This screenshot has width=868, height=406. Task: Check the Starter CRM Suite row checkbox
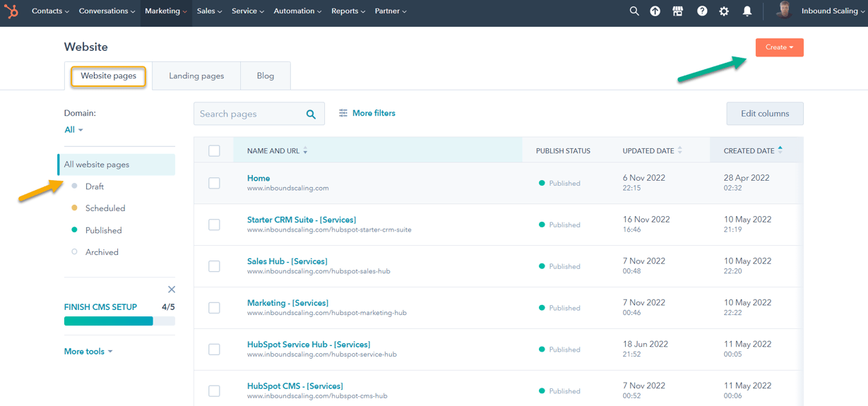[214, 225]
